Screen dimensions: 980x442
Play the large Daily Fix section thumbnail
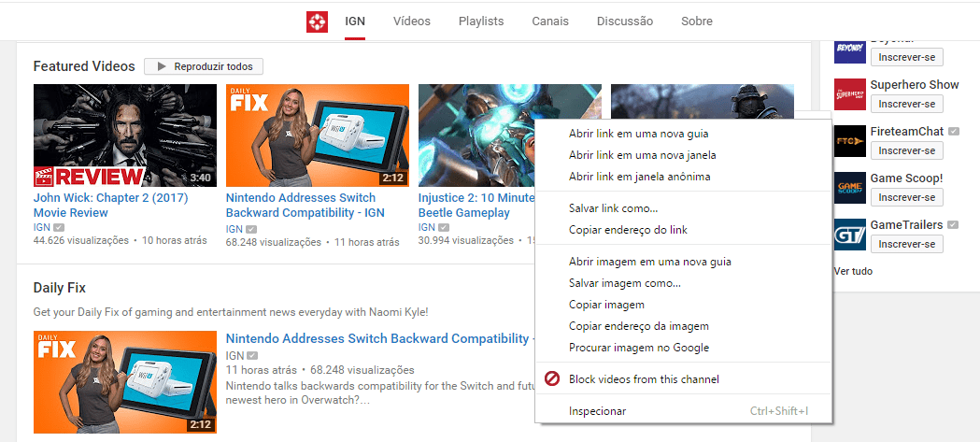tap(125, 382)
